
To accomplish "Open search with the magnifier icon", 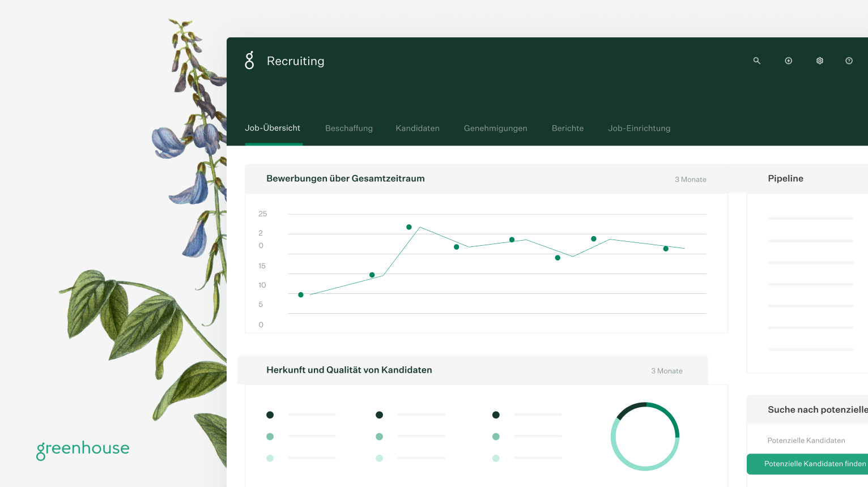I will pyautogui.click(x=756, y=61).
